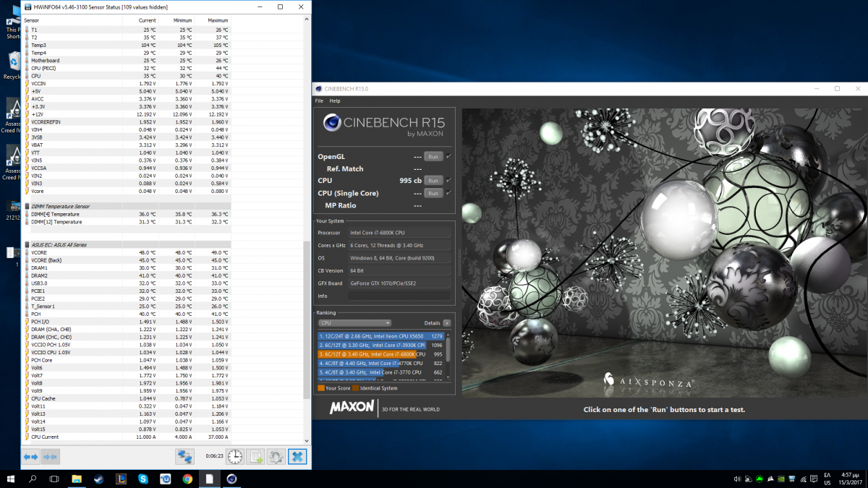Switch to Cinebench on the taskbar
The image size is (868, 488).
pyautogui.click(x=231, y=479)
